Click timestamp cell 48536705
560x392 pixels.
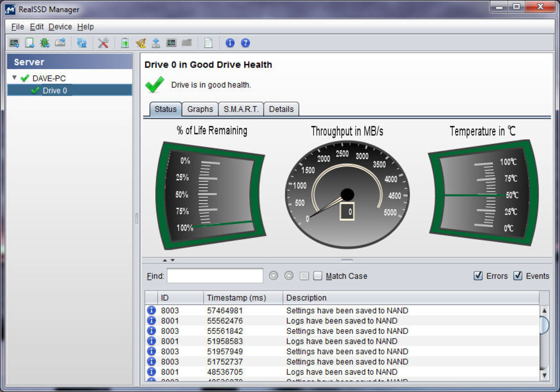[x=225, y=372]
